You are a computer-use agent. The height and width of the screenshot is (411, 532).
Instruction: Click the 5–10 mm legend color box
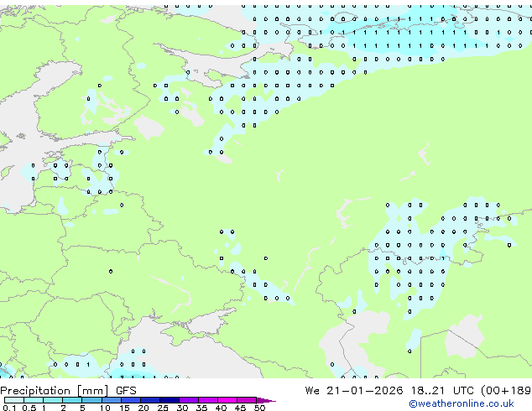[91, 400]
